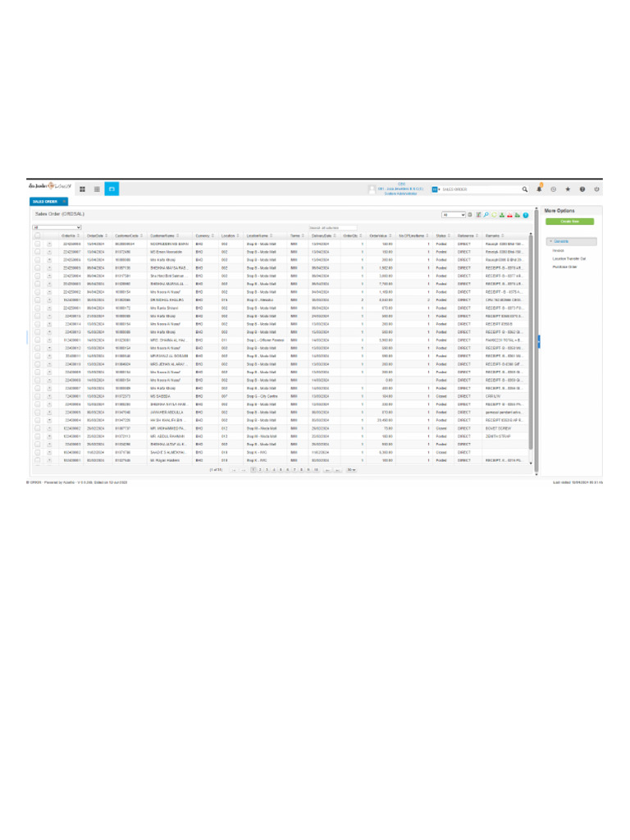This screenshot has height=840, width=630.
Task: Click the blue More Options panel collapse handle
Action: (540, 342)
